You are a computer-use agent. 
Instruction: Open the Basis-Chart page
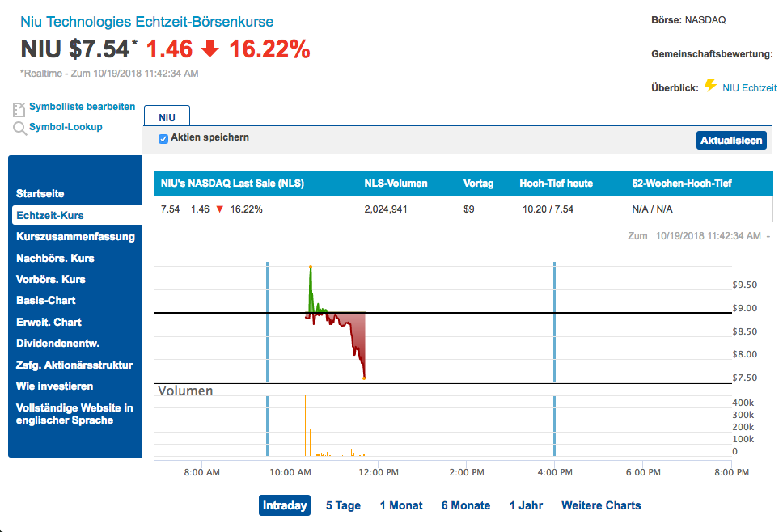click(46, 300)
